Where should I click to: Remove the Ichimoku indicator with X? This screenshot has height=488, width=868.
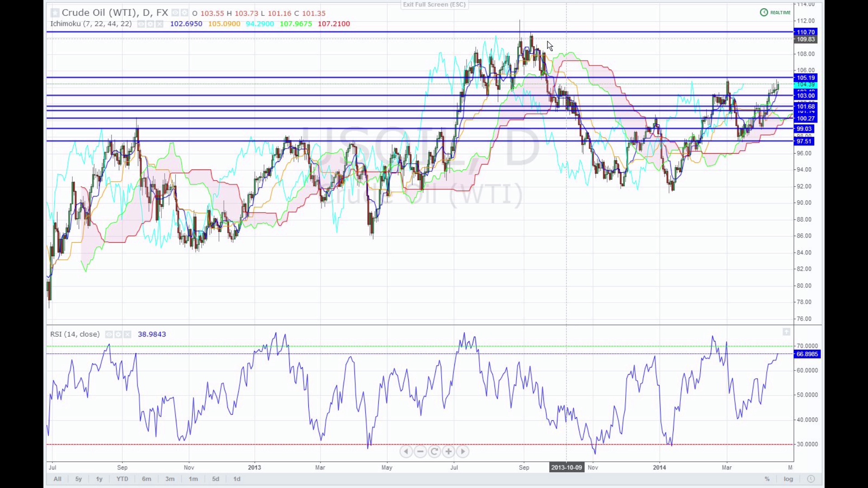pyautogui.click(x=160, y=24)
